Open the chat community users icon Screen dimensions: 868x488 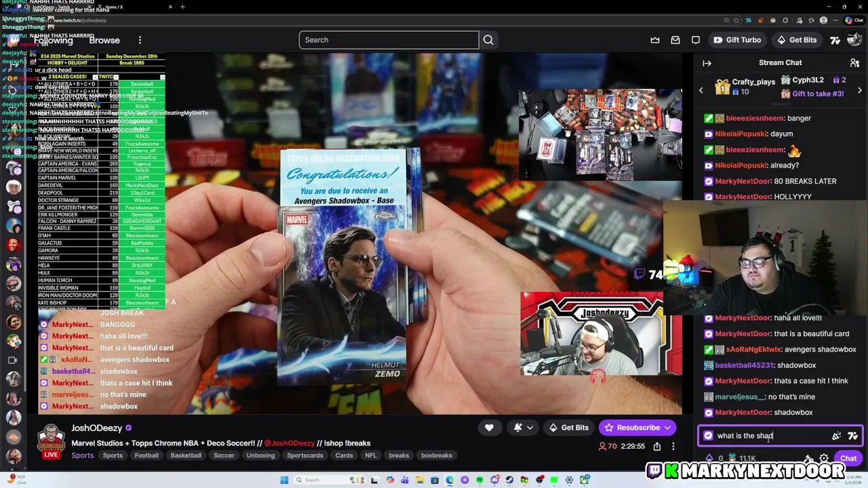[x=854, y=63]
